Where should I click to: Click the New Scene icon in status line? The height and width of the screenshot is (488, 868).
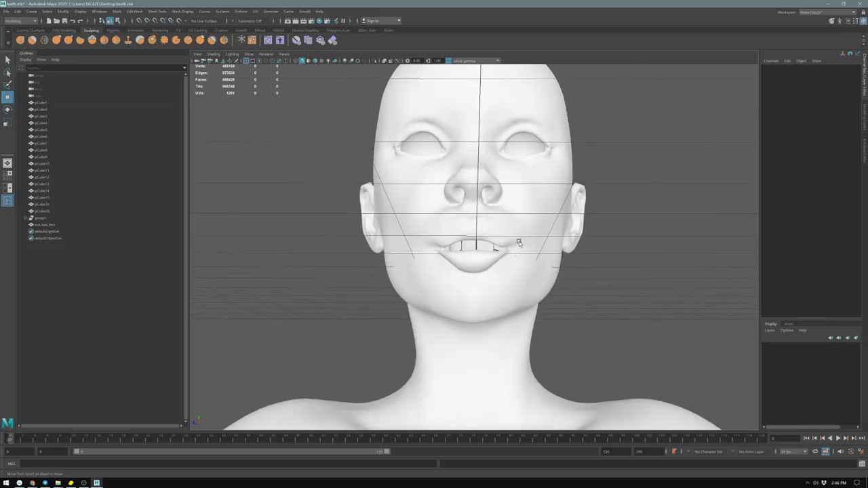tap(48, 20)
